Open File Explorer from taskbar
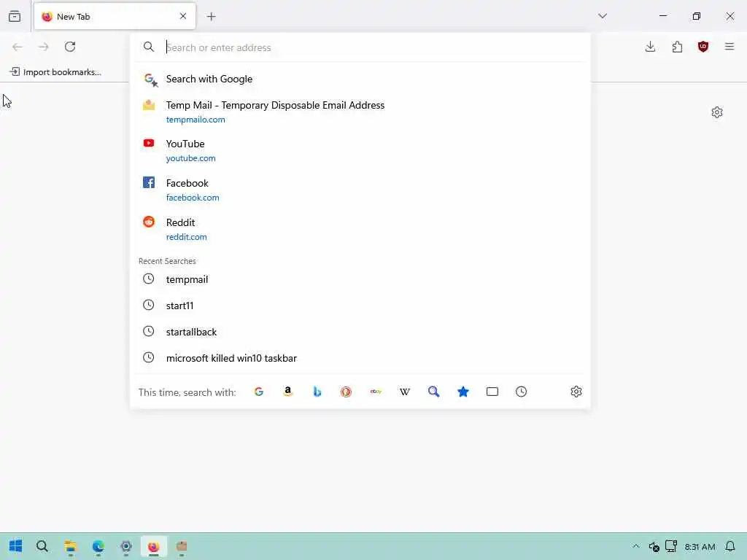The image size is (747, 560). [71, 546]
